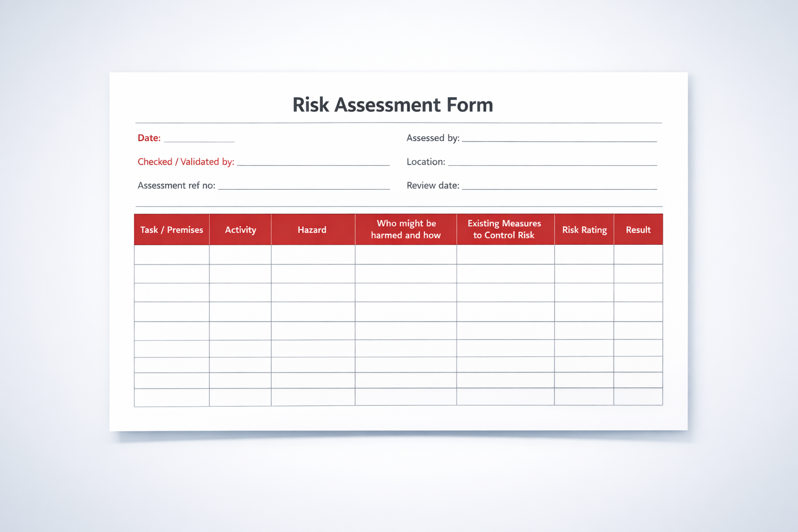Click the Review date: label
Image resolution: width=798 pixels, height=532 pixels.
click(433, 185)
